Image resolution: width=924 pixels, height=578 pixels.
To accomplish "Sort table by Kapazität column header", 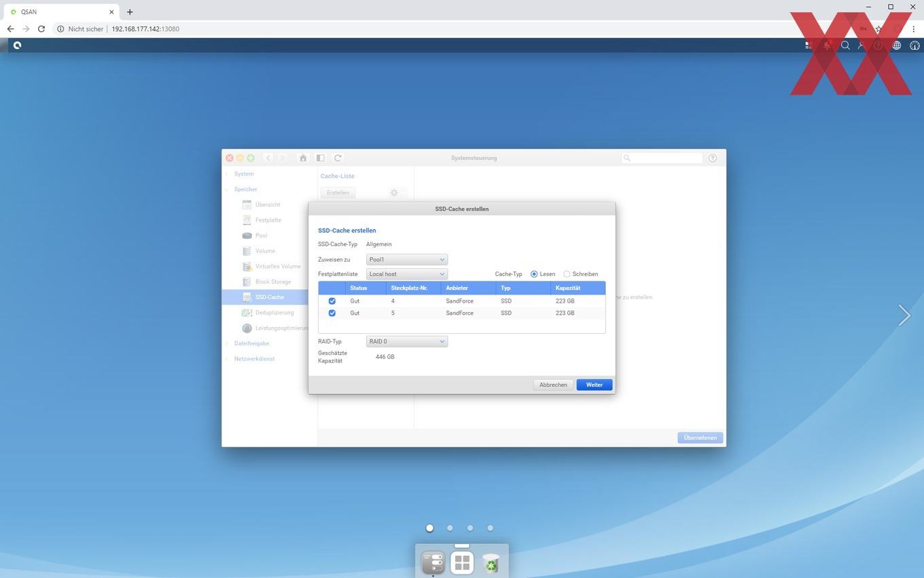I will pos(578,288).
